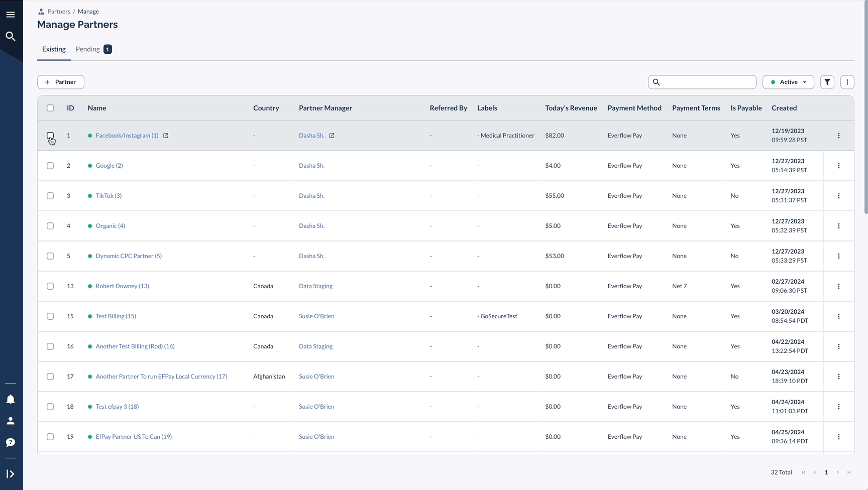Open the user account icon
868x490 pixels.
[x=11, y=421]
